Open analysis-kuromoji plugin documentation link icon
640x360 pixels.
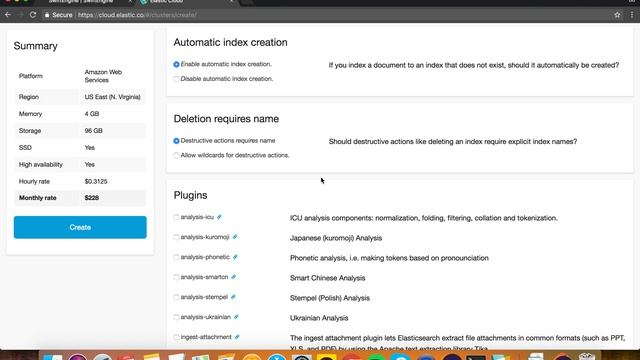(235, 237)
